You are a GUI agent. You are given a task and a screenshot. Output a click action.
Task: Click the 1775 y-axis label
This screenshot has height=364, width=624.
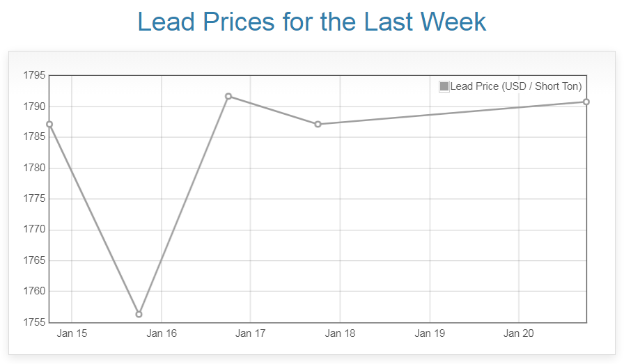click(34, 199)
